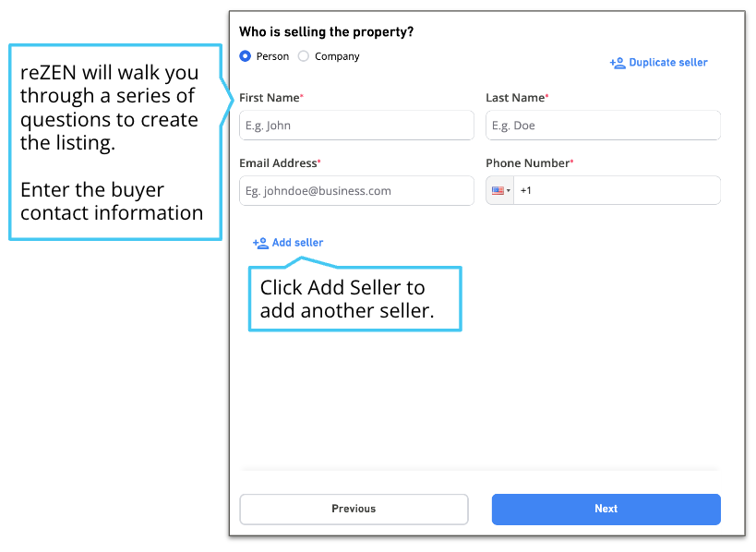Screen dimensions: 756x552
Task: Click the Duplicate seller link text
Action: [668, 62]
